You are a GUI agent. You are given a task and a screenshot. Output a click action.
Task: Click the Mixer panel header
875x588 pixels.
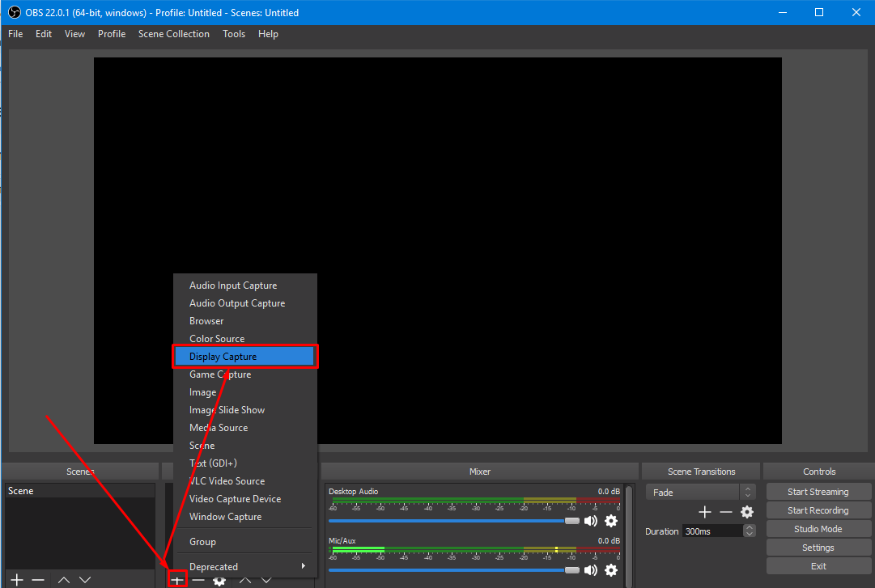[x=480, y=472]
